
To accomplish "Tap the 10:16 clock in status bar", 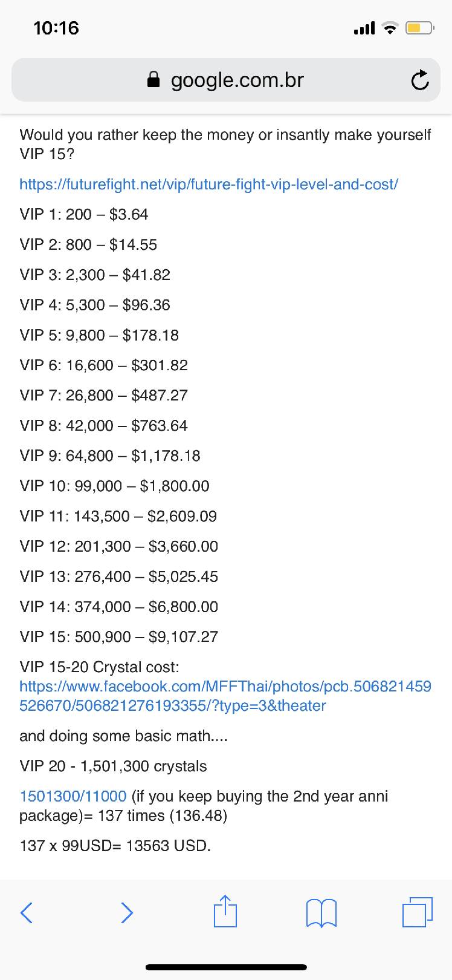I will (x=56, y=28).
